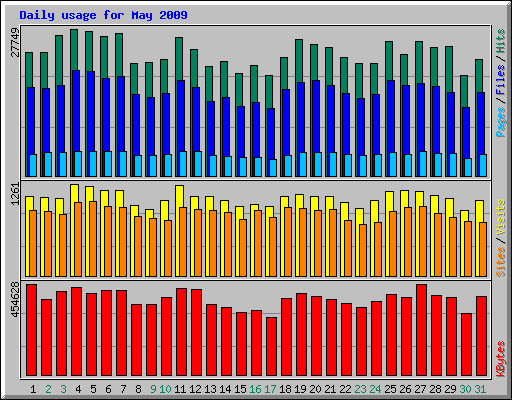Click day 16 on the x-axis
The width and height of the screenshot is (512, 400).
pos(255,389)
